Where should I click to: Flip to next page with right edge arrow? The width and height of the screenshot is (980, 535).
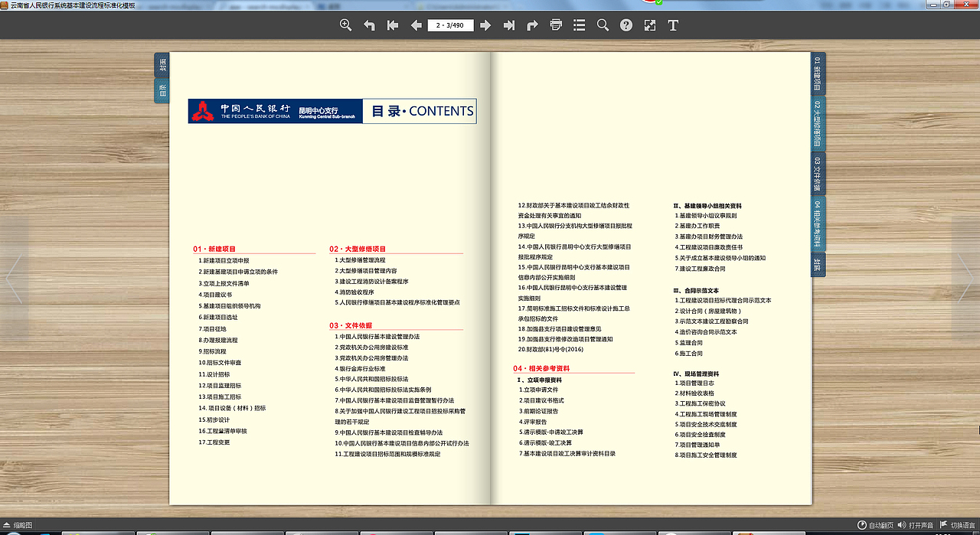966,279
